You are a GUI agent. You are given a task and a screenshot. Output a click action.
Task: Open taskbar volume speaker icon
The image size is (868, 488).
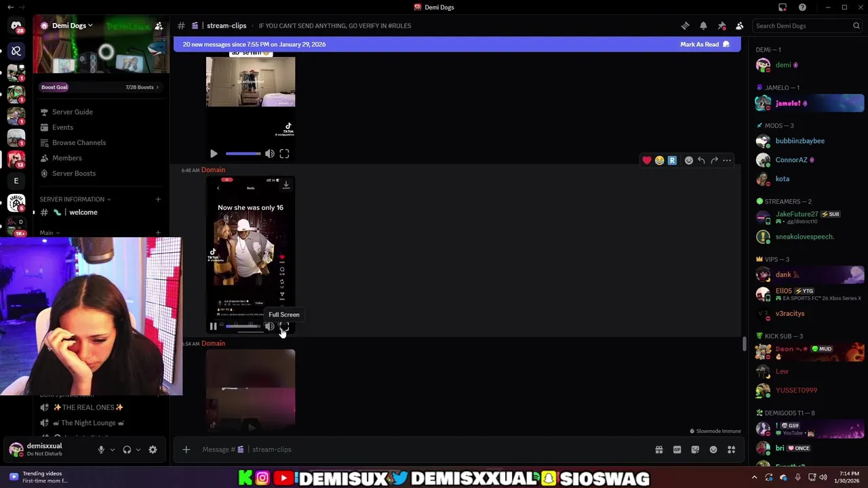pos(823,477)
